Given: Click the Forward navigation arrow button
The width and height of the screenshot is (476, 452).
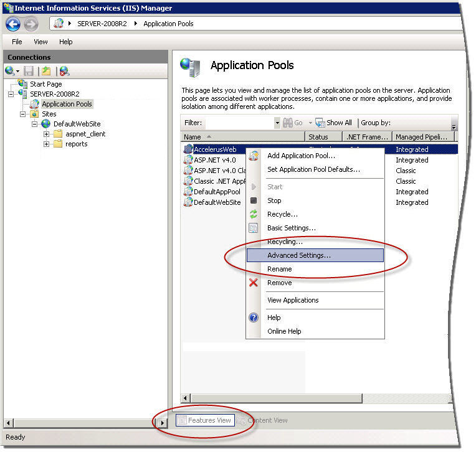Looking at the screenshot, I should (31, 24).
